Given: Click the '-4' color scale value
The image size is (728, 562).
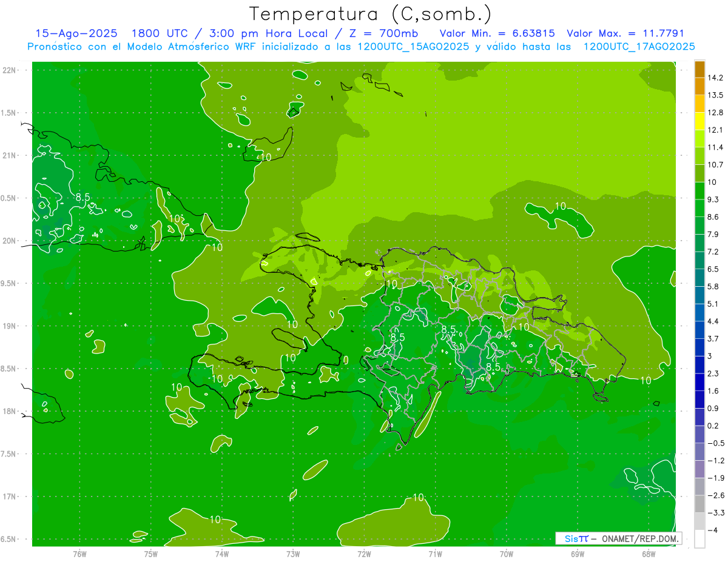Looking at the screenshot, I should click(713, 530).
